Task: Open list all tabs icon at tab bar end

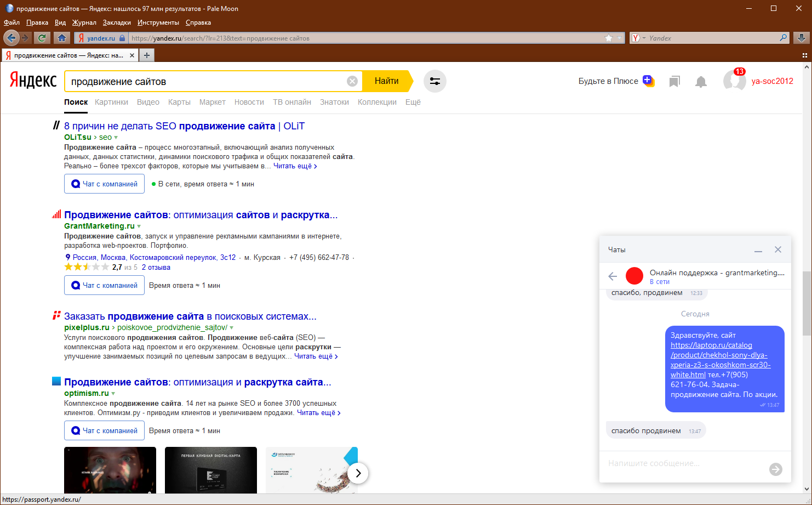Action: point(805,55)
